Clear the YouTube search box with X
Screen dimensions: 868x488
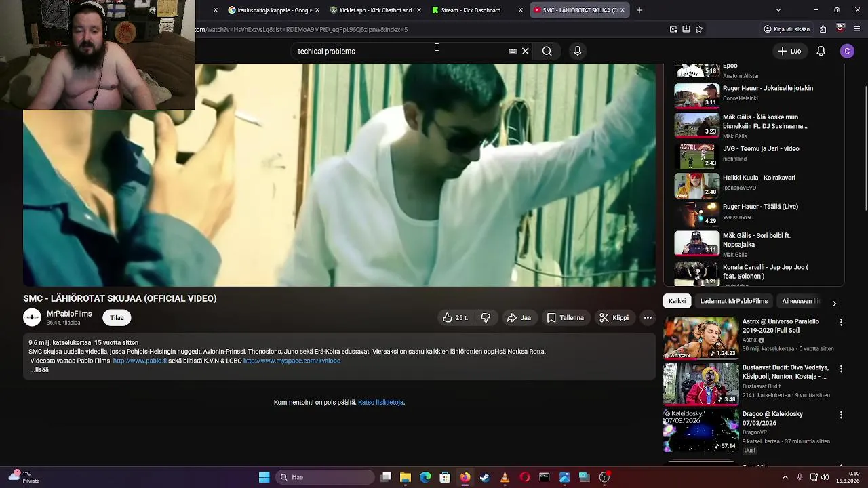point(525,51)
